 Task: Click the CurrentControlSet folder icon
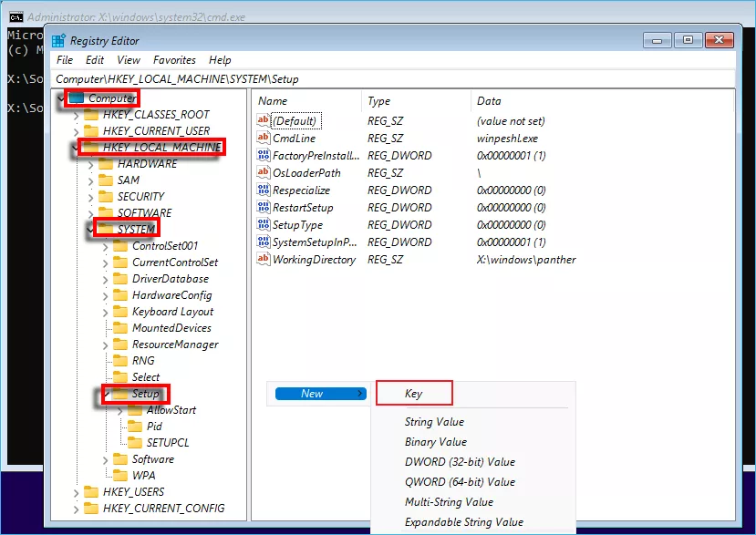point(120,262)
